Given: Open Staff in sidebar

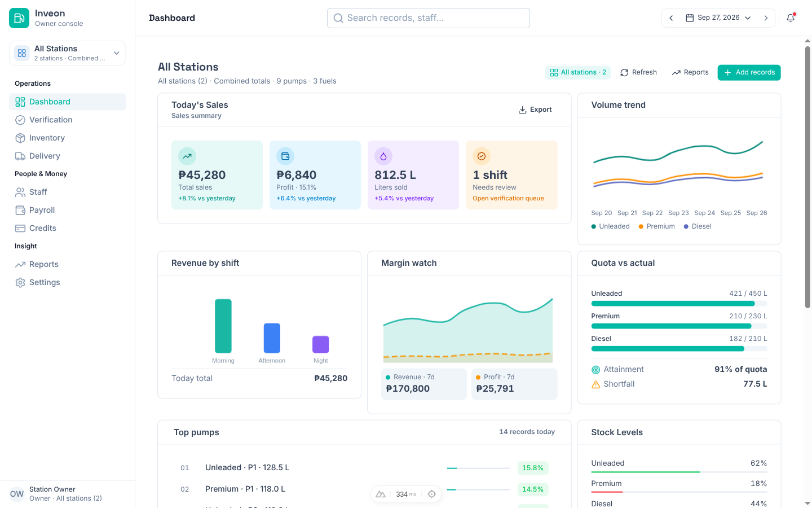Looking at the screenshot, I should [x=68, y=192].
